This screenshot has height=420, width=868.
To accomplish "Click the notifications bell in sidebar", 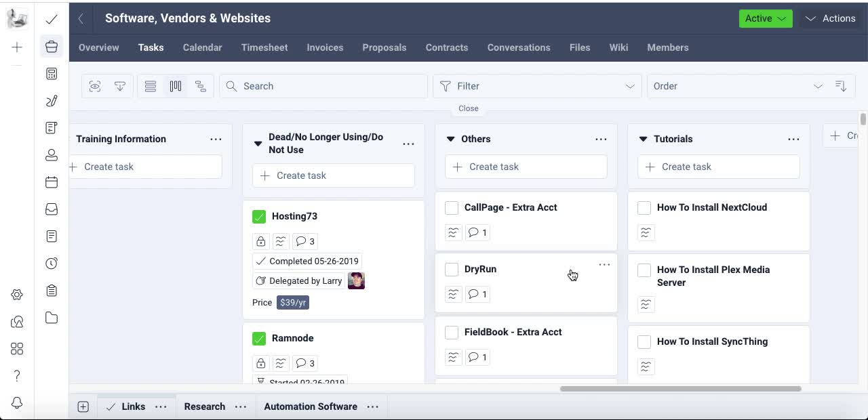I will pyautogui.click(x=17, y=403).
